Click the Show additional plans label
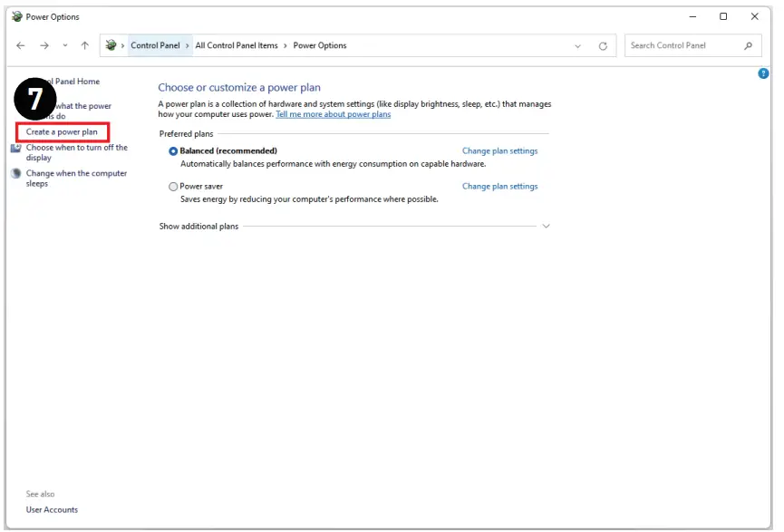The image size is (784, 532). pyautogui.click(x=198, y=227)
